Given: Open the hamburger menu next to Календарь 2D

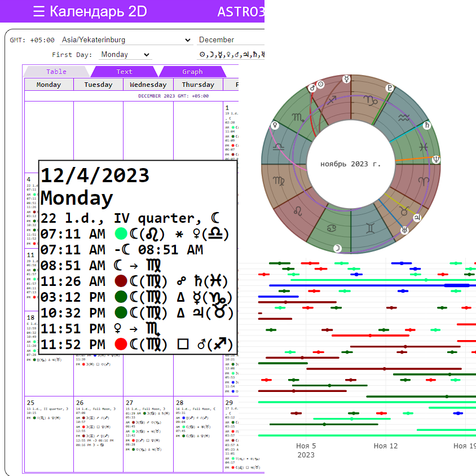Looking at the screenshot, I should (x=39, y=12).
